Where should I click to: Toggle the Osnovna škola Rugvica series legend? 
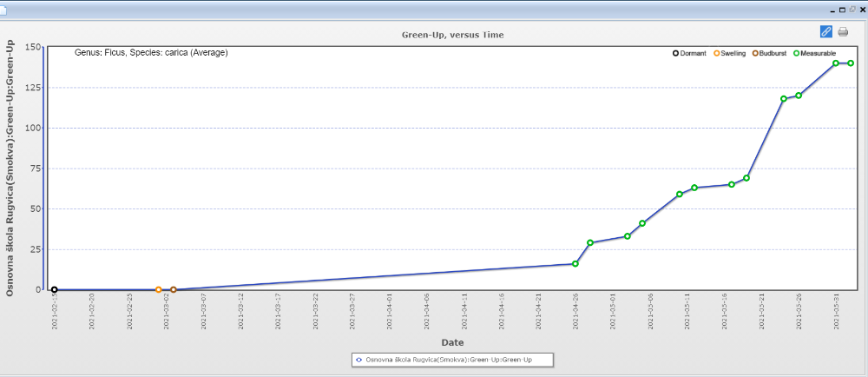(451, 360)
